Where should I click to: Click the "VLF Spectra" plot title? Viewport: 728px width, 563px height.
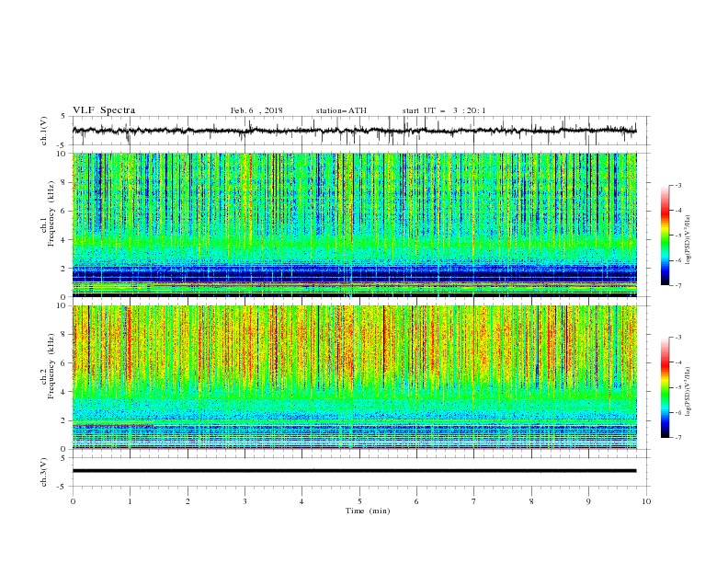tap(104, 110)
